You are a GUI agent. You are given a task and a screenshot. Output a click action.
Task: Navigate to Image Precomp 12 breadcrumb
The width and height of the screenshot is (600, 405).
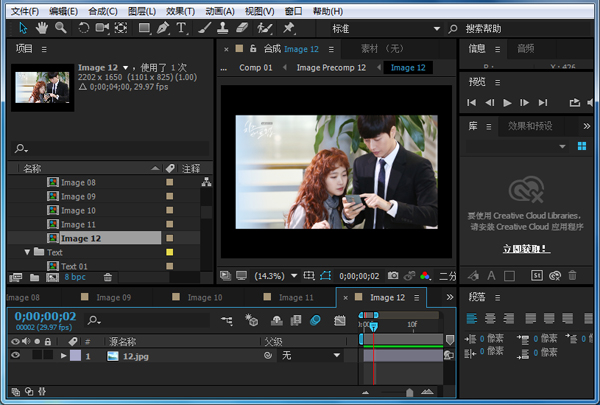tap(331, 68)
